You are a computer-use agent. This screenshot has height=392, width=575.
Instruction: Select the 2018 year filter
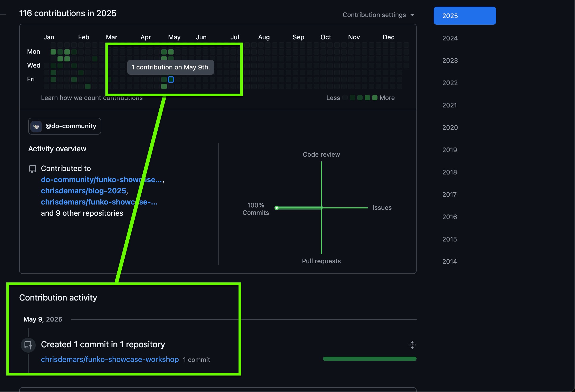tap(450, 172)
